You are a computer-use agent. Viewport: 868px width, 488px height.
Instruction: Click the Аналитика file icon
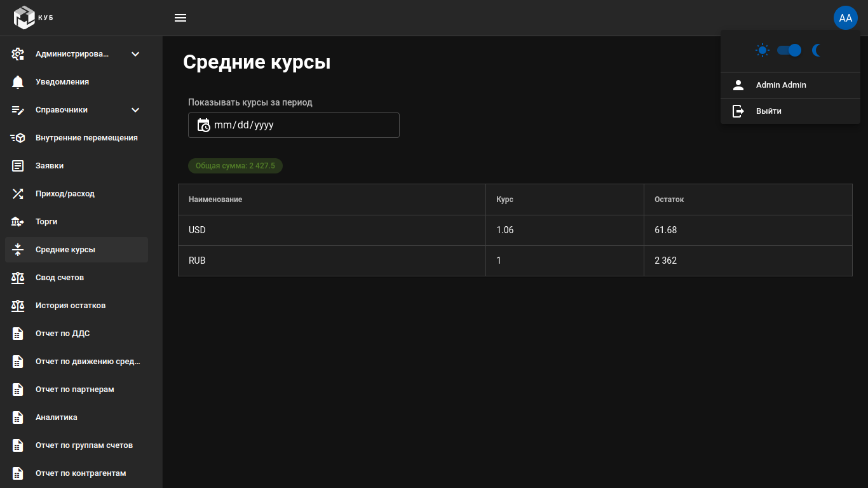click(18, 417)
